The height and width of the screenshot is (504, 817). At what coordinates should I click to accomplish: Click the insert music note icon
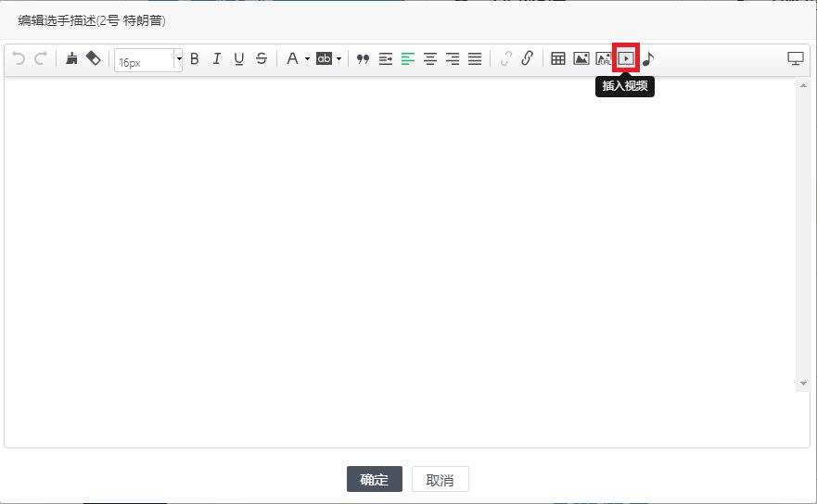point(647,59)
